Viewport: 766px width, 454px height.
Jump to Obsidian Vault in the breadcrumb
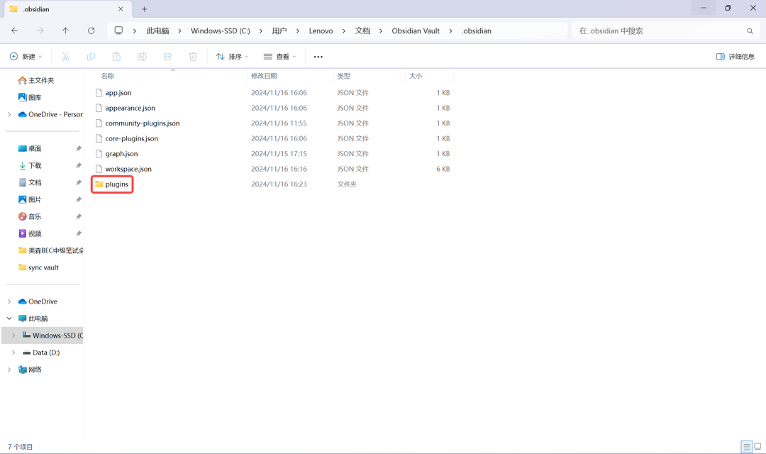click(416, 31)
